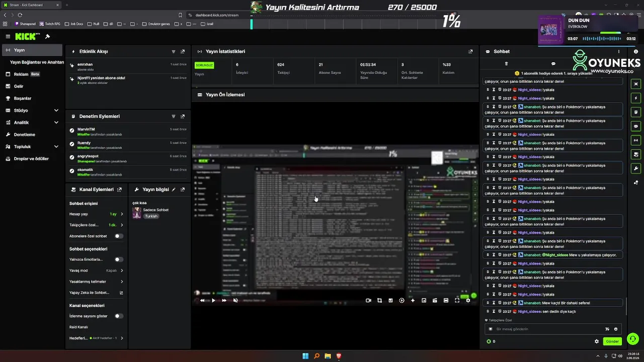
Task: Rewind the stream preview
Action: pos(202,300)
